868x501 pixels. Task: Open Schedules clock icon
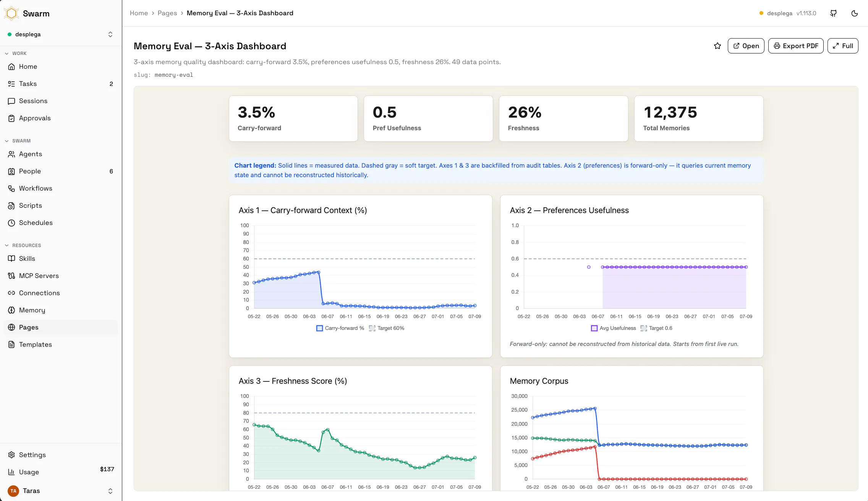click(x=11, y=223)
